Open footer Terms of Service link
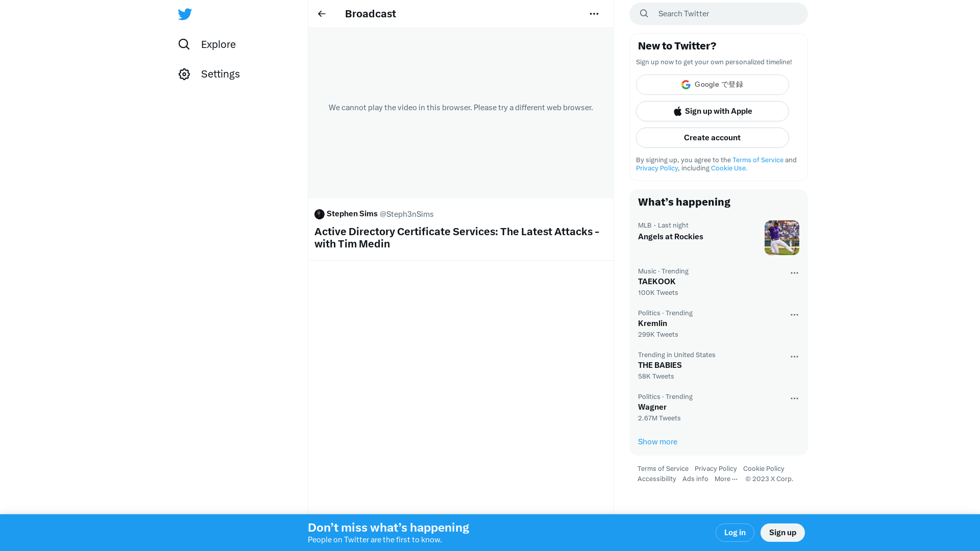This screenshot has width=980, height=551. [x=663, y=468]
